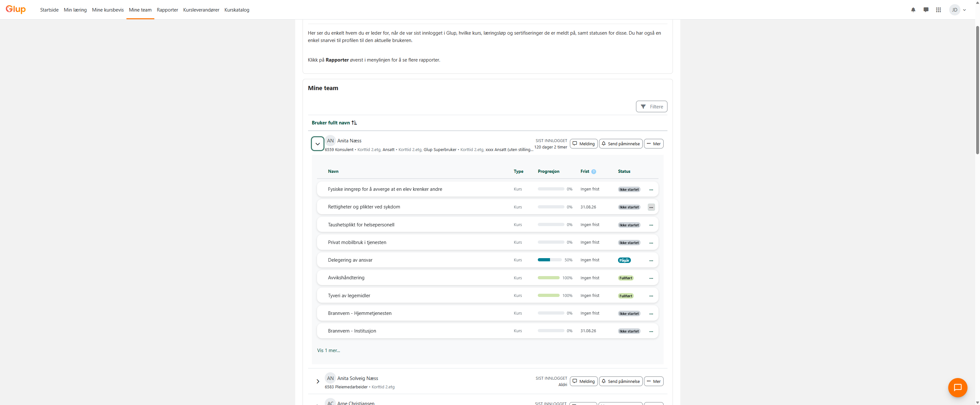Expand Anita Solveig Næss's row
The height and width of the screenshot is (405, 980).
[318, 381]
